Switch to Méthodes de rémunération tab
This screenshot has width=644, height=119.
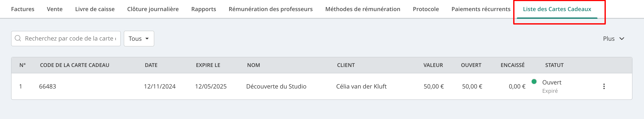363,9
